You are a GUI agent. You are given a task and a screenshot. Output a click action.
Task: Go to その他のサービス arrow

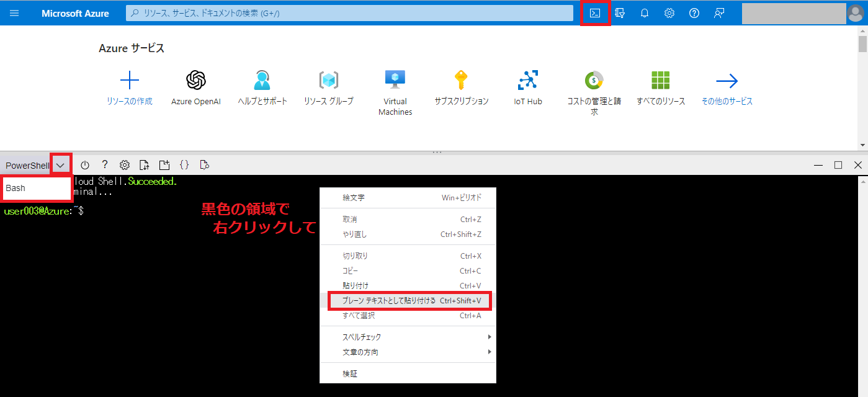click(727, 81)
